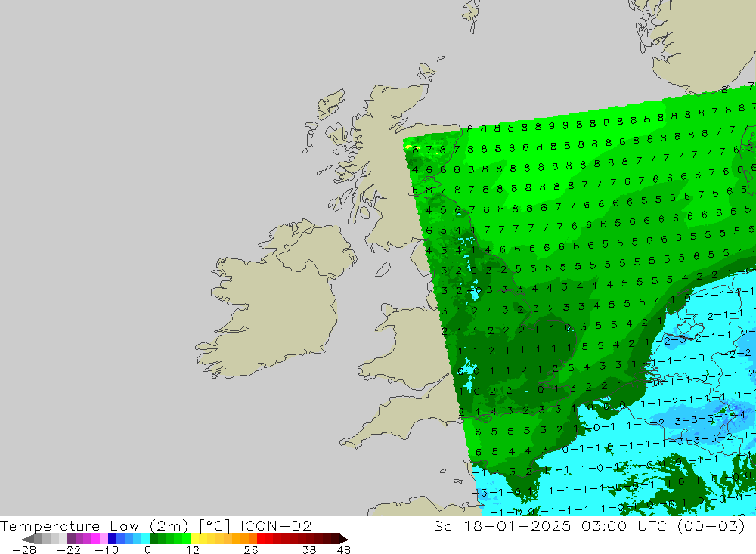Screen dimensions: 756x554
Task: Click the 38 legend scale label
Action: tap(309, 550)
